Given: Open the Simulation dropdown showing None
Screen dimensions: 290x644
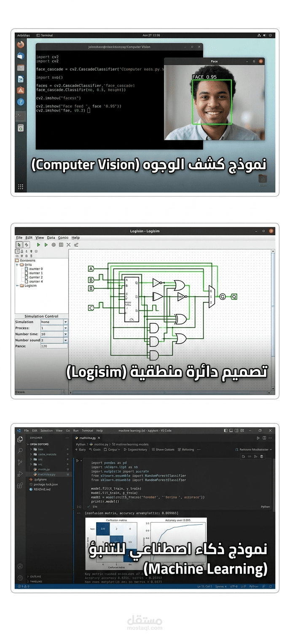Looking at the screenshot, I should coord(54,322).
